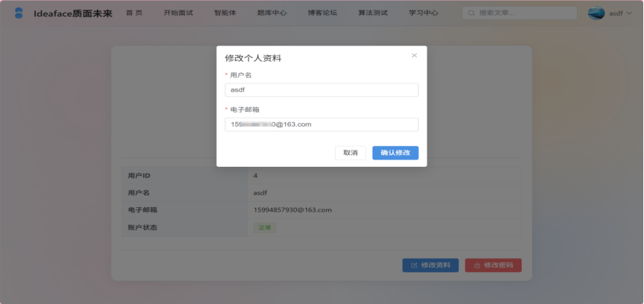Click the user avatar picture
644x304 pixels.
tap(596, 13)
